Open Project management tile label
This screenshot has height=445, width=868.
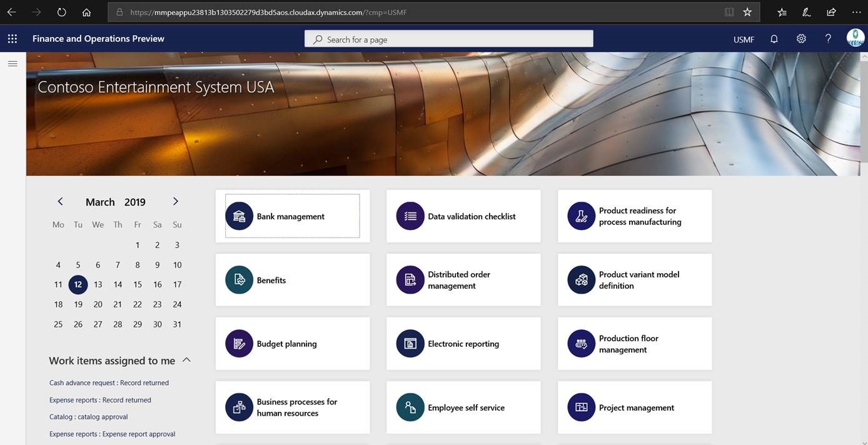637,407
